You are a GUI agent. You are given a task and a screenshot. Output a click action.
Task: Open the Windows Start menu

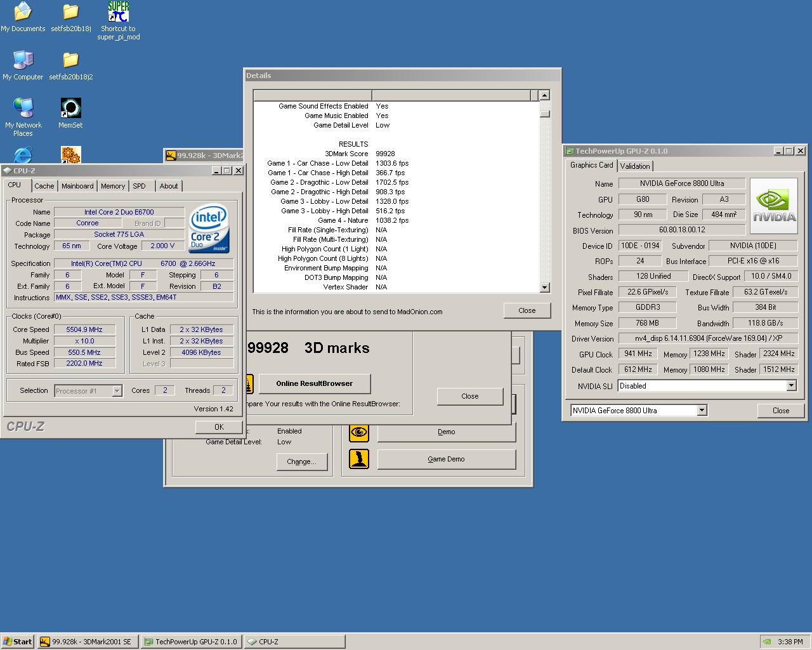click(18, 642)
